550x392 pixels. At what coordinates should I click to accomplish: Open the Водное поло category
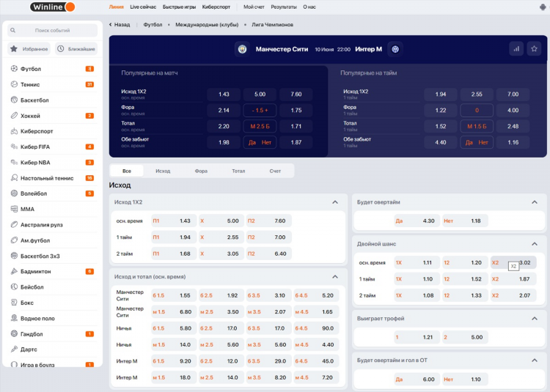(52, 319)
